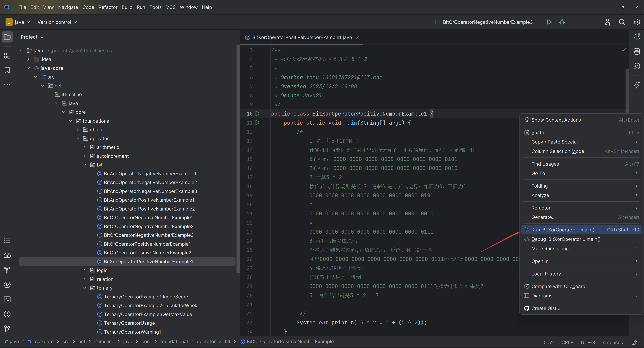Close the BitXorOperatorPositiveNumberExample1.java tab

358,37
